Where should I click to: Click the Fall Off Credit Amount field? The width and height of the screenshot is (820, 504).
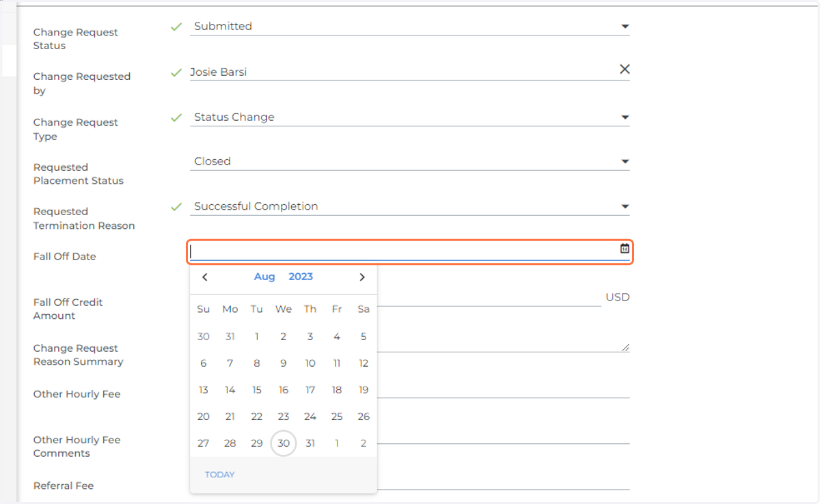coord(489,297)
